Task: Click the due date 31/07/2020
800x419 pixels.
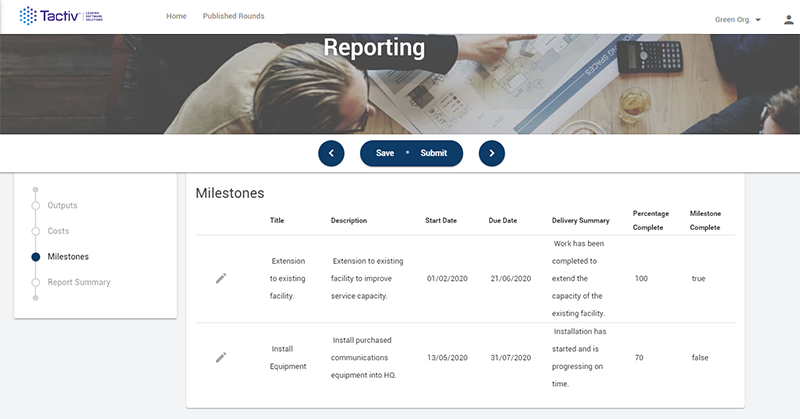Action: [511, 358]
